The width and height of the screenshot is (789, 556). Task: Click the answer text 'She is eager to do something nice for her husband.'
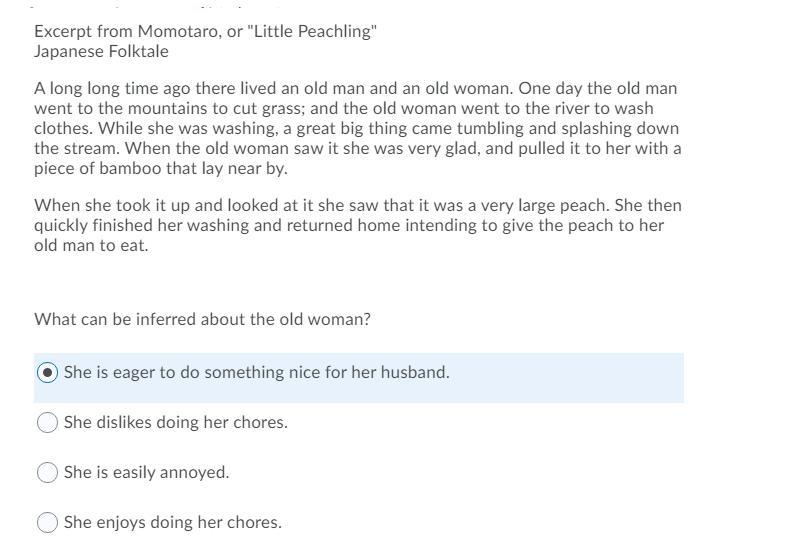point(256,373)
